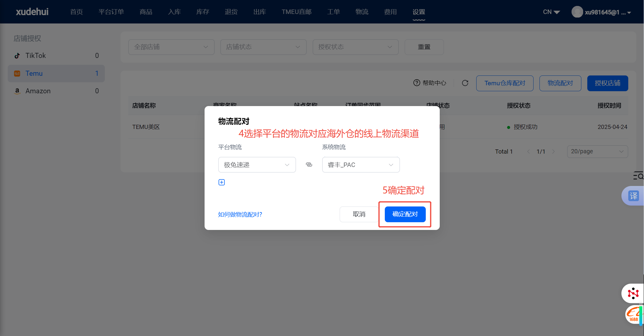Click the 1688 floating icon
This screenshot has width=644, height=336.
(634, 315)
